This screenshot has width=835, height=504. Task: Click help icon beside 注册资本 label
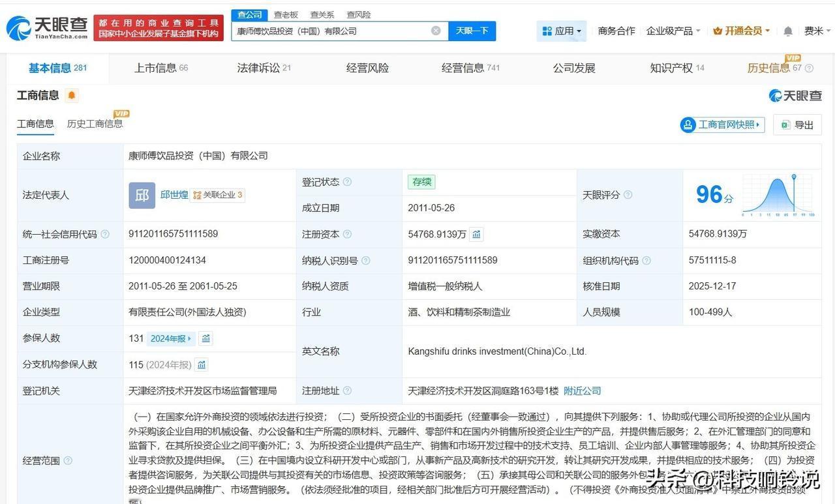click(347, 234)
